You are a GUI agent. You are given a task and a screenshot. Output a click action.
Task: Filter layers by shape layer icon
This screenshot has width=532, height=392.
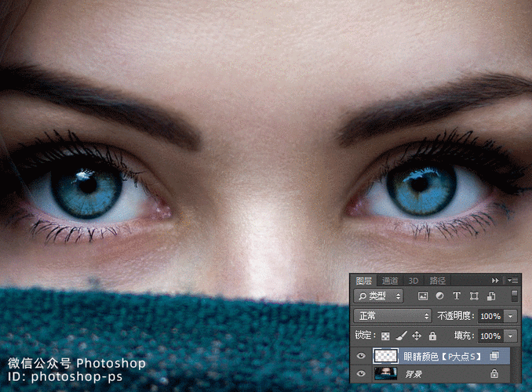[x=474, y=296]
